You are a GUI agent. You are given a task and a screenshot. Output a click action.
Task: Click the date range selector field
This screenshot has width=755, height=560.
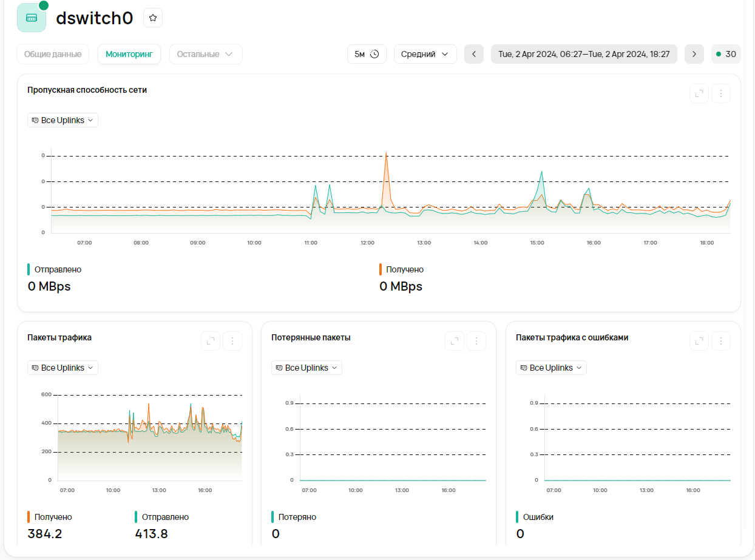coord(584,54)
